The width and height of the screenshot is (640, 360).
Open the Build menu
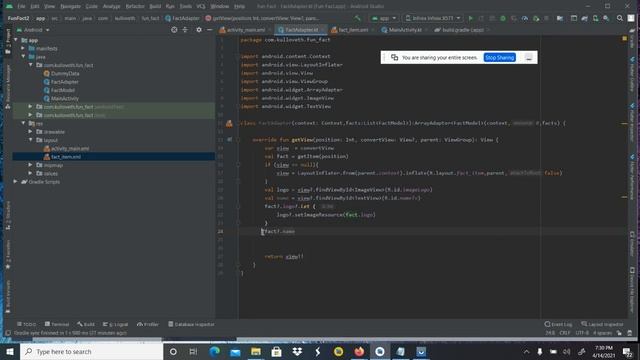coord(155,6)
